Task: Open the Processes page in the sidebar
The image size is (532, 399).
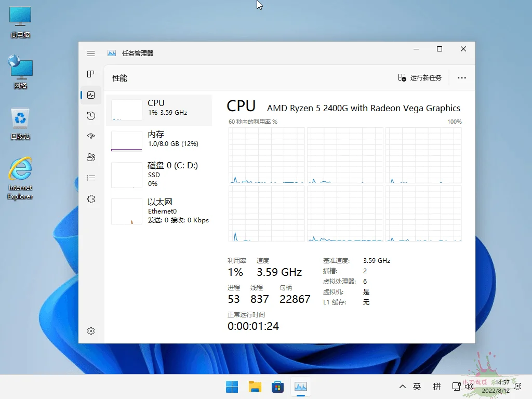Action: (x=91, y=74)
